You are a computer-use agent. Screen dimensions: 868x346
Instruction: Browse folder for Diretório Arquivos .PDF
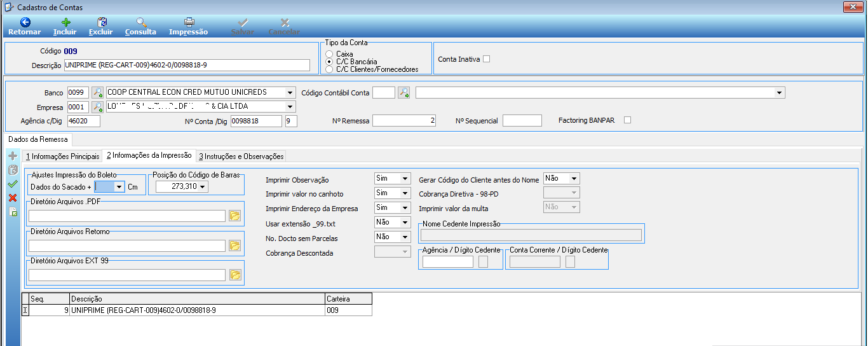(234, 216)
